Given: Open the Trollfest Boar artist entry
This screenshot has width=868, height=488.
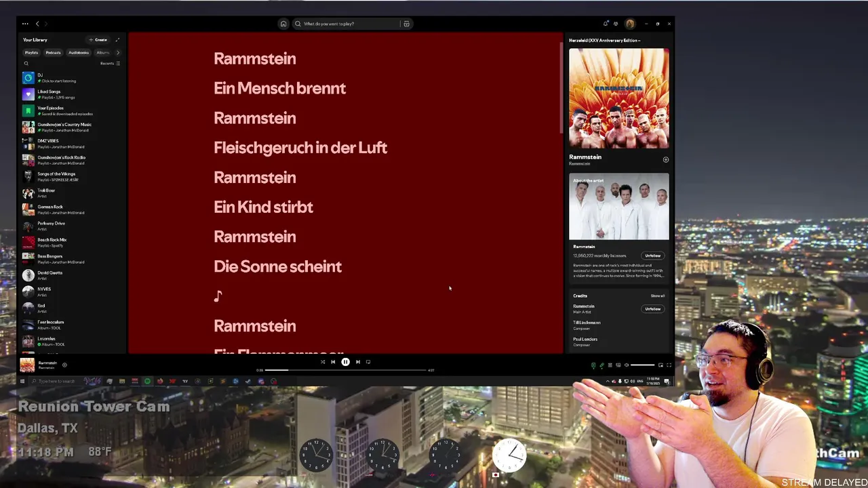Looking at the screenshot, I should pos(73,193).
